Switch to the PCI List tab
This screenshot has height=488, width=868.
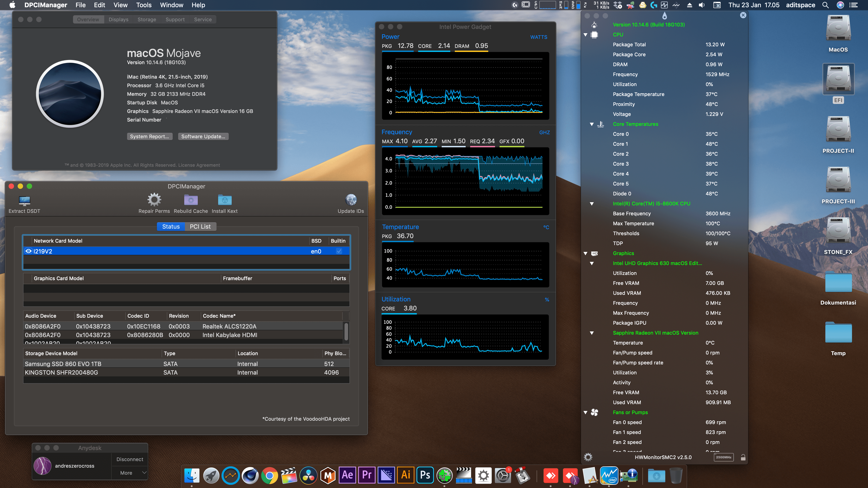(x=200, y=227)
